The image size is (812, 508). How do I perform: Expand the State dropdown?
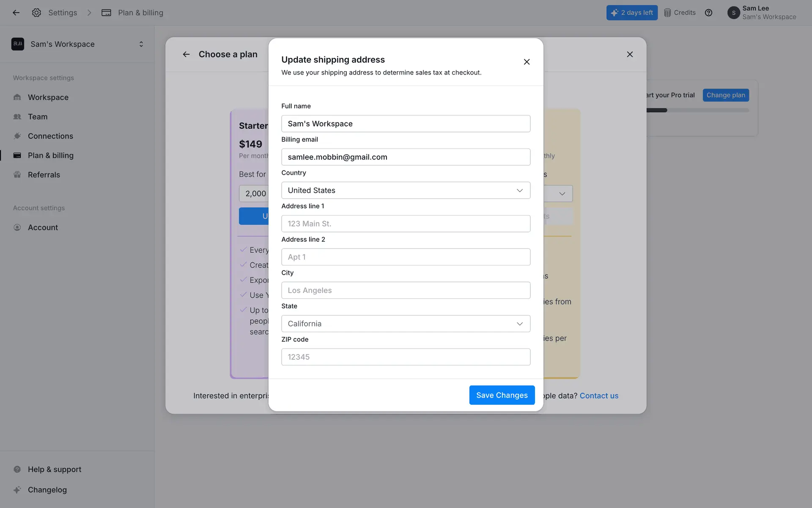[x=406, y=324]
